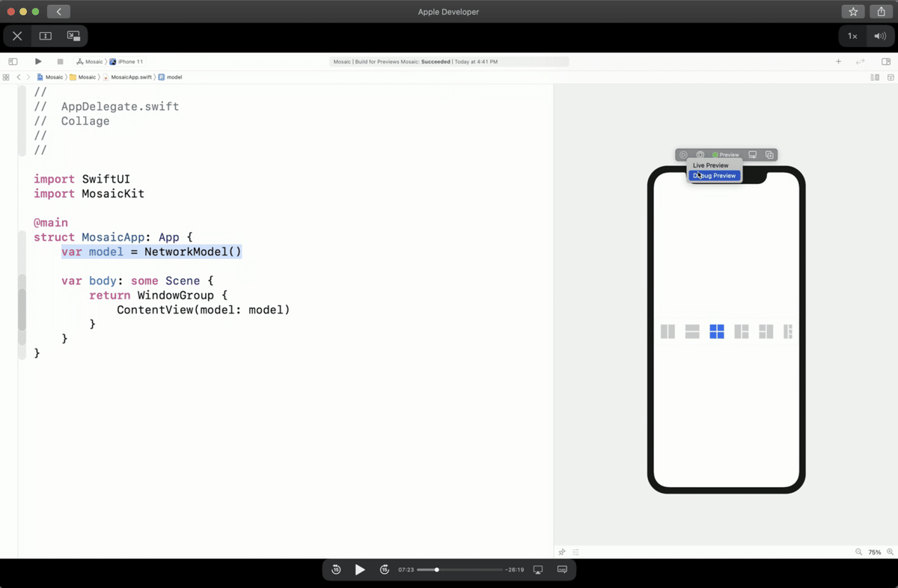Screen dimensions: 898x588
Task: Switch to fit-window video mode icon
Action: pyautogui.click(x=46, y=36)
